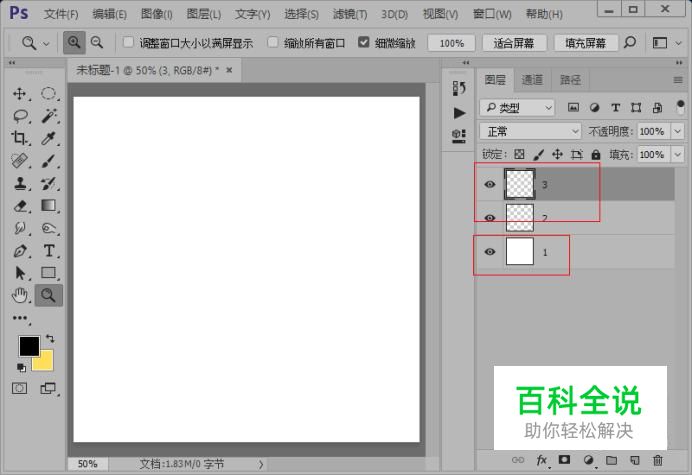Toggle Quick Mask mode

coord(19,388)
